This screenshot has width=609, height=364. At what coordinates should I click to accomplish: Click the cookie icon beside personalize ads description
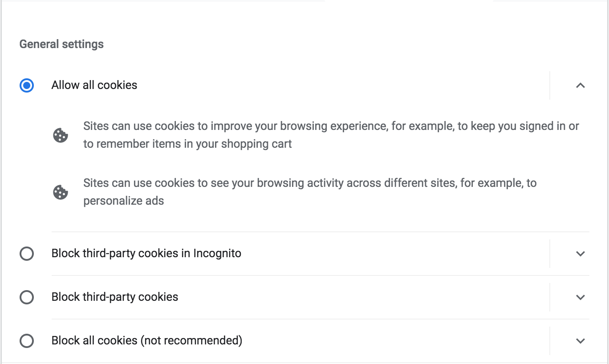click(61, 192)
